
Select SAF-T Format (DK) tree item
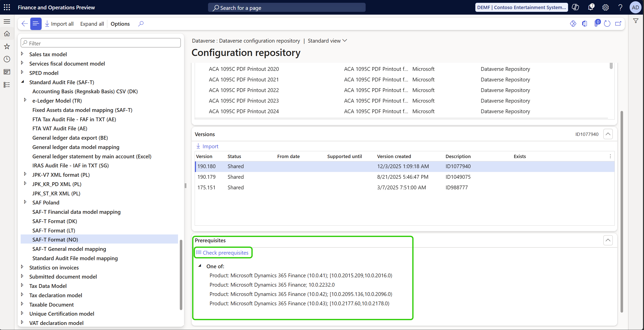coord(55,221)
